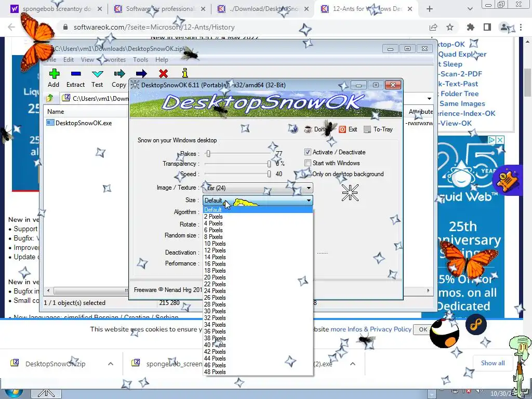Click the site lock icon in address bar
This screenshot has width=532, height=399.
(x=65, y=27)
